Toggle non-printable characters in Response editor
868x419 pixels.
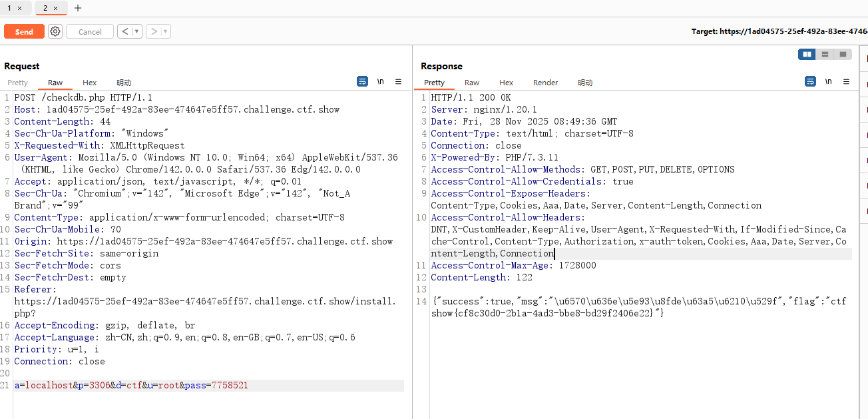point(829,81)
